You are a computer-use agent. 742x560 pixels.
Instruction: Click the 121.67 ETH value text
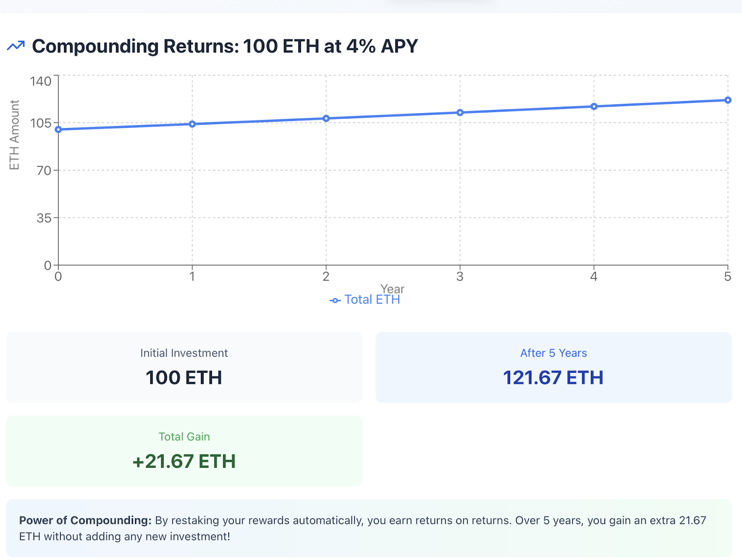coord(553,378)
